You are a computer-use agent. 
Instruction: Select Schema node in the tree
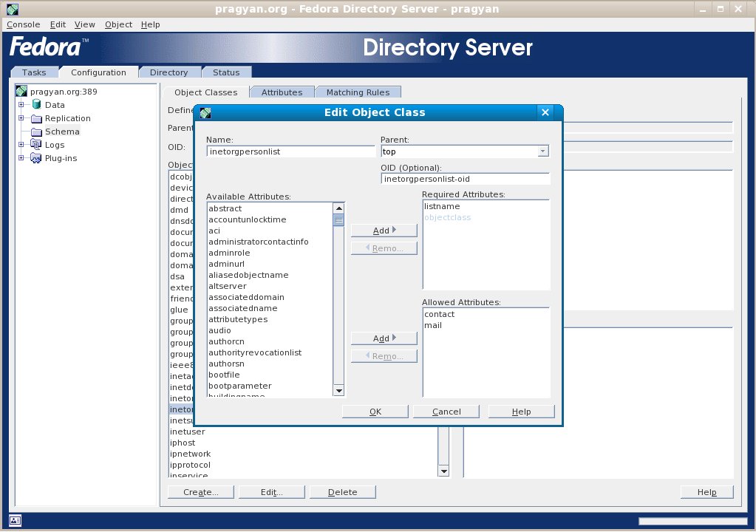pos(62,132)
